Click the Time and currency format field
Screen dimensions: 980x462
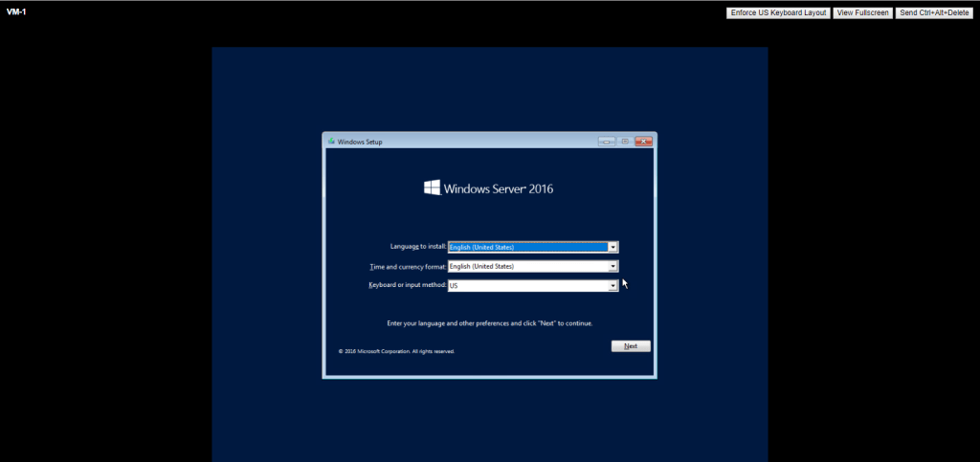tap(527, 267)
